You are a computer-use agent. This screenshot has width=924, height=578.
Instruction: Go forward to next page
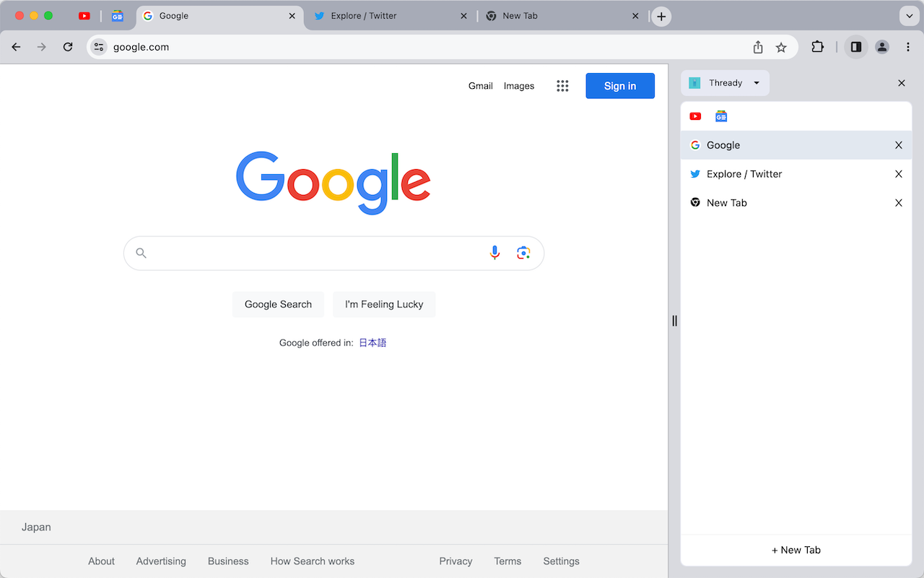42,47
